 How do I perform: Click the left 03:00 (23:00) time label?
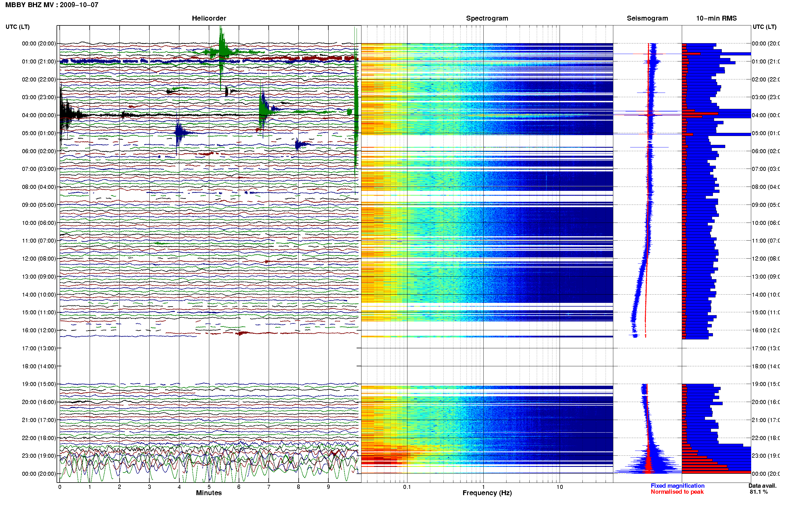coord(39,97)
